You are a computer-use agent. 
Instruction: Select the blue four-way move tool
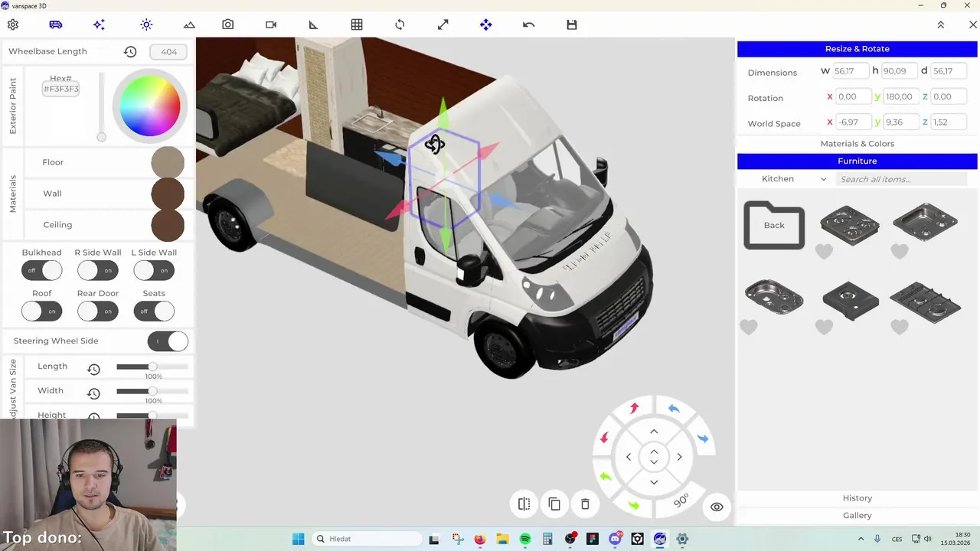pos(486,24)
